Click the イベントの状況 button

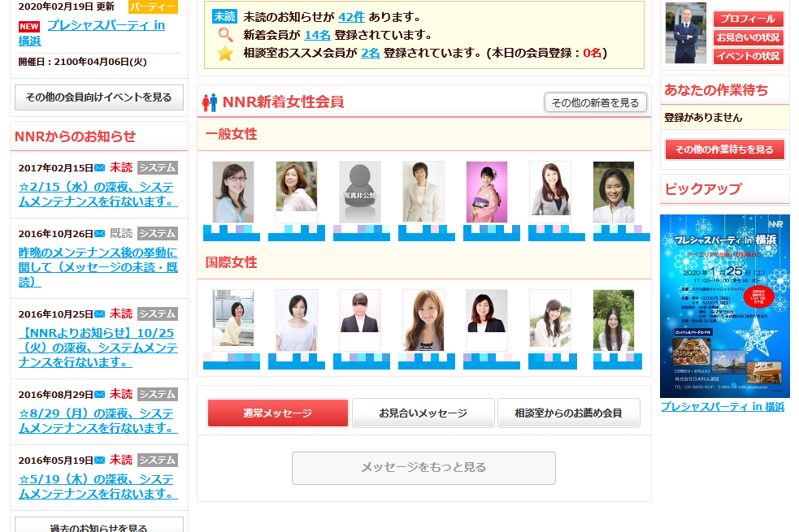click(748, 56)
